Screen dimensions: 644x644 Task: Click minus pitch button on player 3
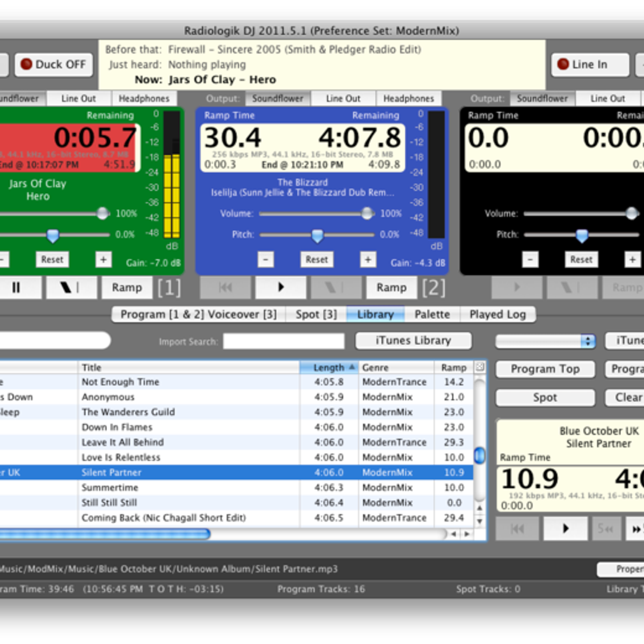click(x=530, y=260)
